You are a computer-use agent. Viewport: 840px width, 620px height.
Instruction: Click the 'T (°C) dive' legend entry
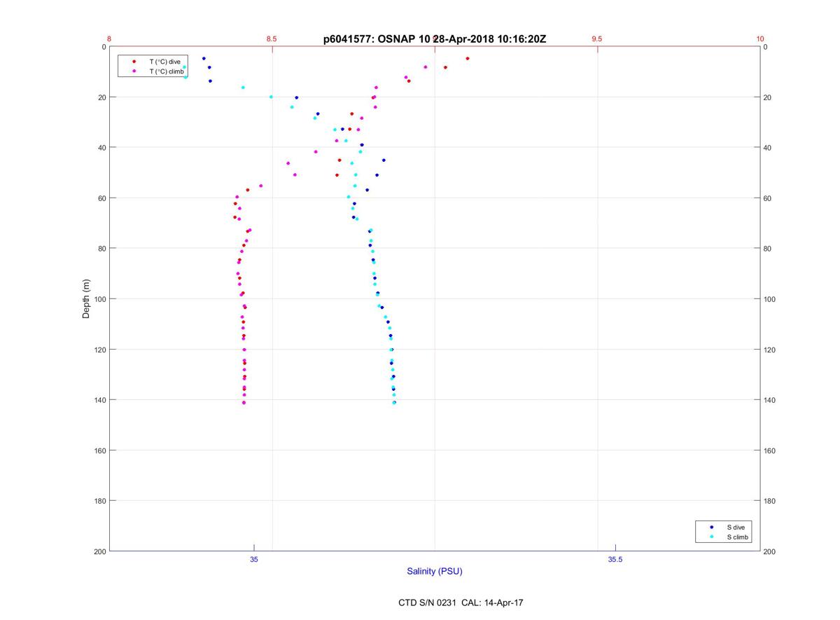[x=164, y=62]
